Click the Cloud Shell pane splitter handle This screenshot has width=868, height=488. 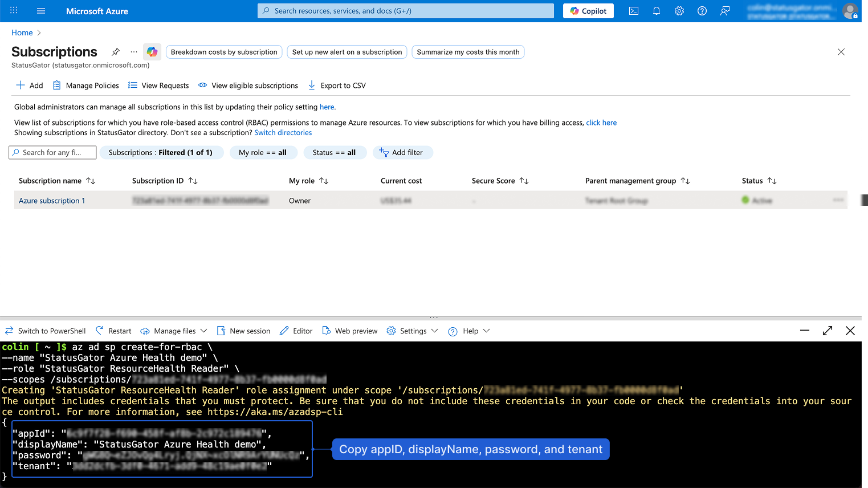click(434, 317)
